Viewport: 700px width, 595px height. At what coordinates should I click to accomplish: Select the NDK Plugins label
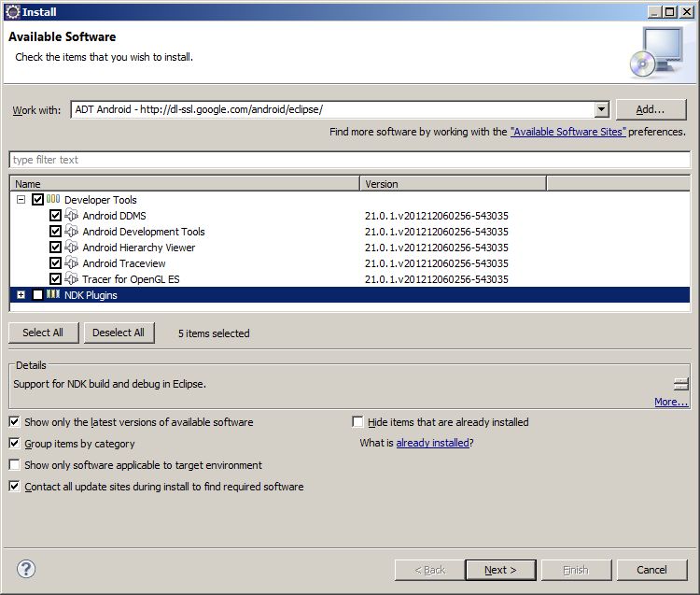click(91, 295)
